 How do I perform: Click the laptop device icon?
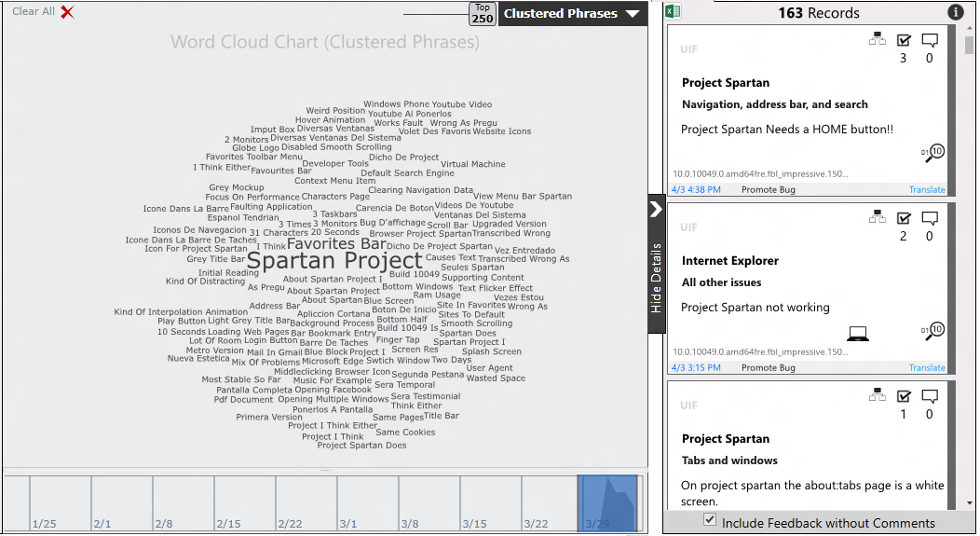pyautogui.click(x=857, y=334)
